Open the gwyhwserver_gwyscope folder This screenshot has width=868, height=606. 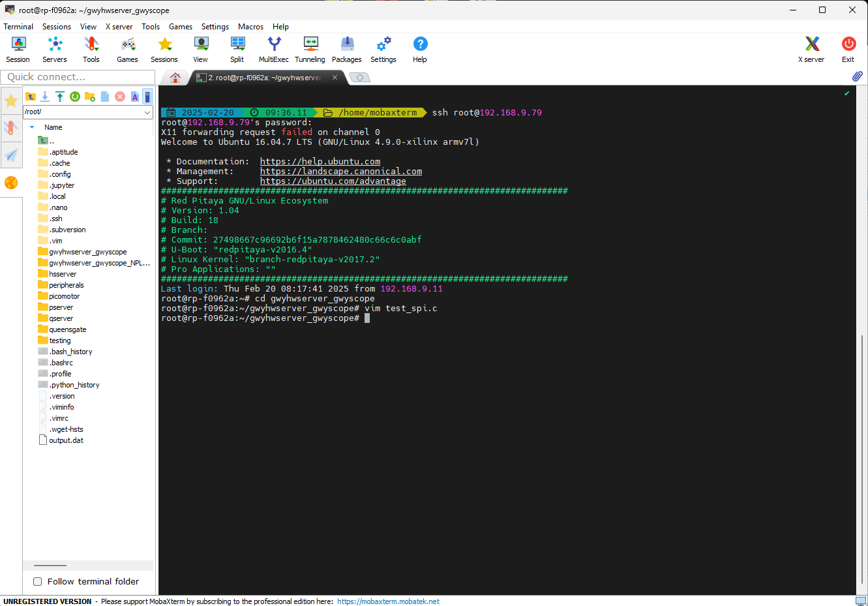pyautogui.click(x=87, y=252)
